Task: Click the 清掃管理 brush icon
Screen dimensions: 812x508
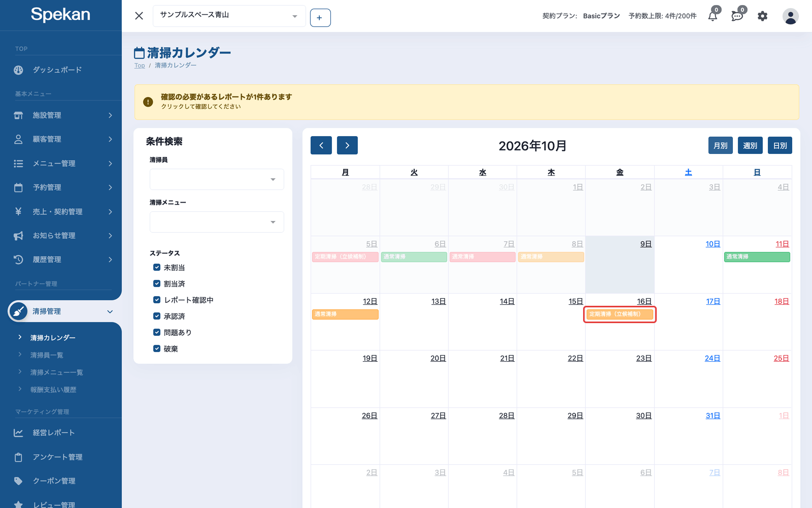Action: 18,311
